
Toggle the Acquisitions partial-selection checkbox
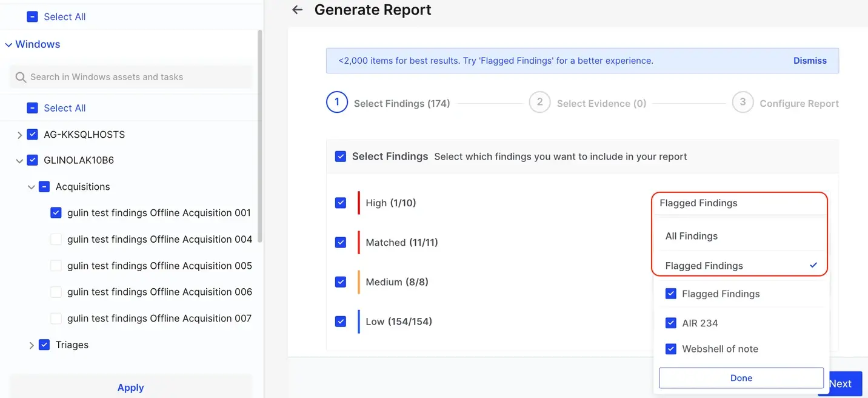coord(44,187)
